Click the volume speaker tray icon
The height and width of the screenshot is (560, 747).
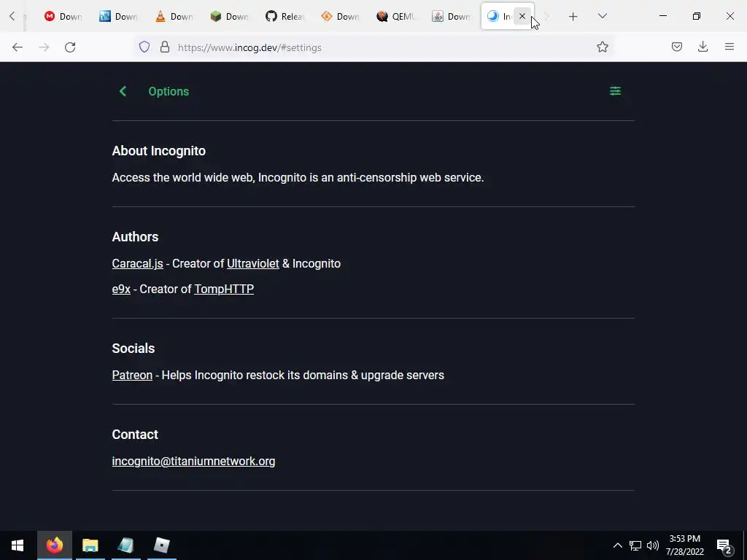pos(653,545)
